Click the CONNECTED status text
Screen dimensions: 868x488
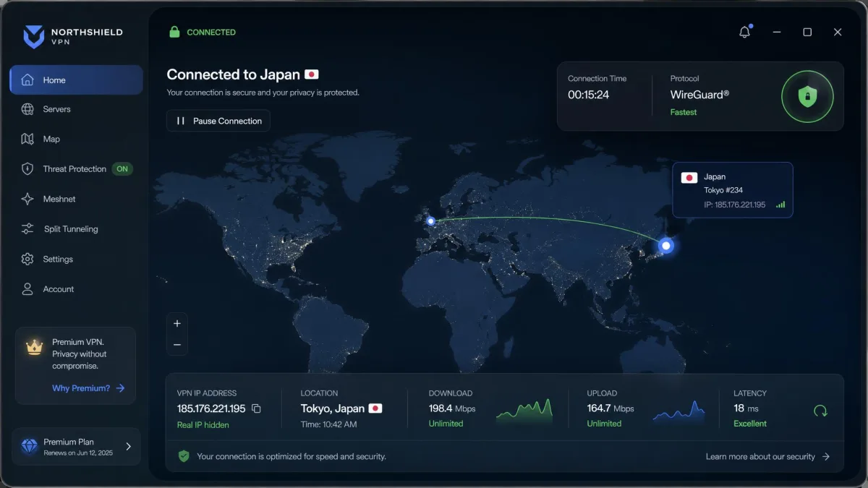pos(211,32)
